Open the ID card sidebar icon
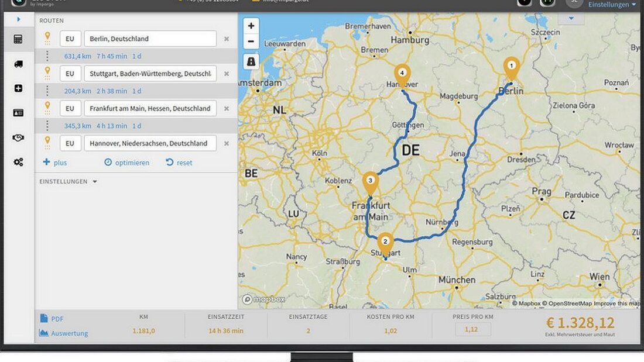Screen dimensions: 644x362 (18, 113)
